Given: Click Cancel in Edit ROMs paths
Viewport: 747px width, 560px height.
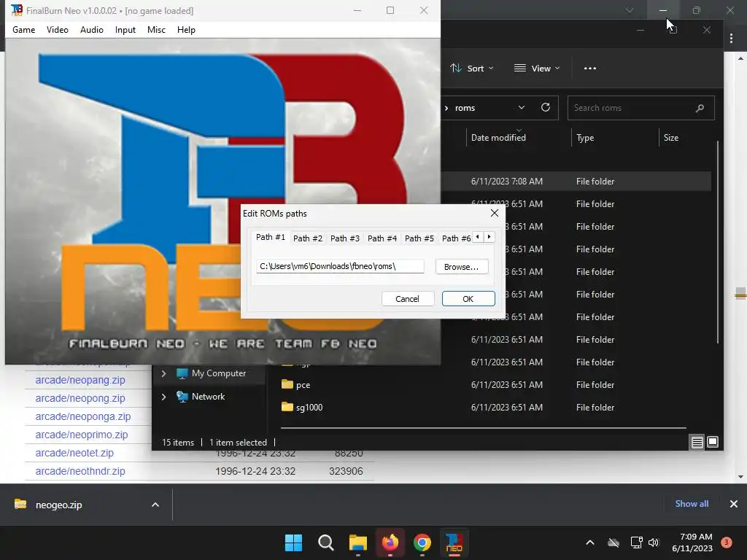Looking at the screenshot, I should [x=407, y=298].
